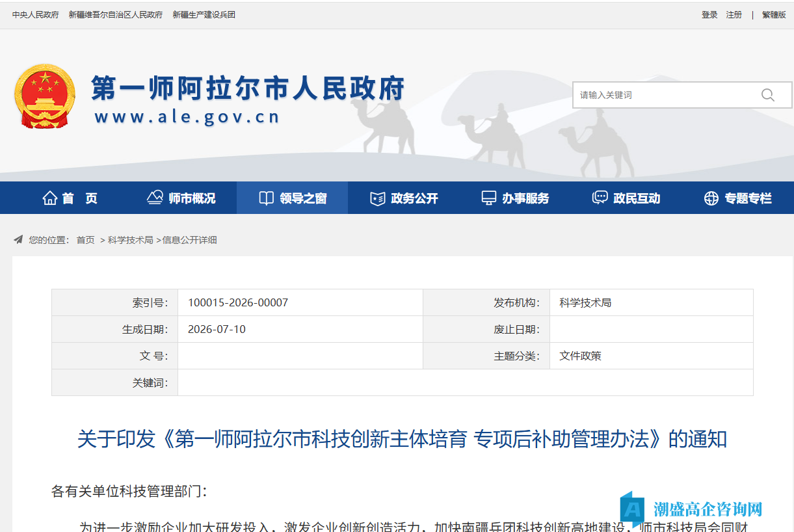The height and width of the screenshot is (532, 794).
Task: Click the document icon beside 政务公开
Action: point(377,198)
